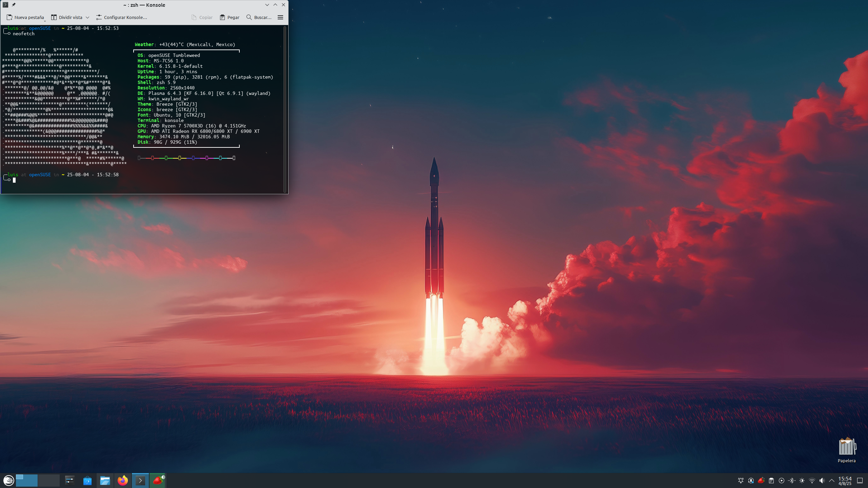Expand hidden system tray icons
Viewport: 868px width, 488px height.
tap(832, 481)
